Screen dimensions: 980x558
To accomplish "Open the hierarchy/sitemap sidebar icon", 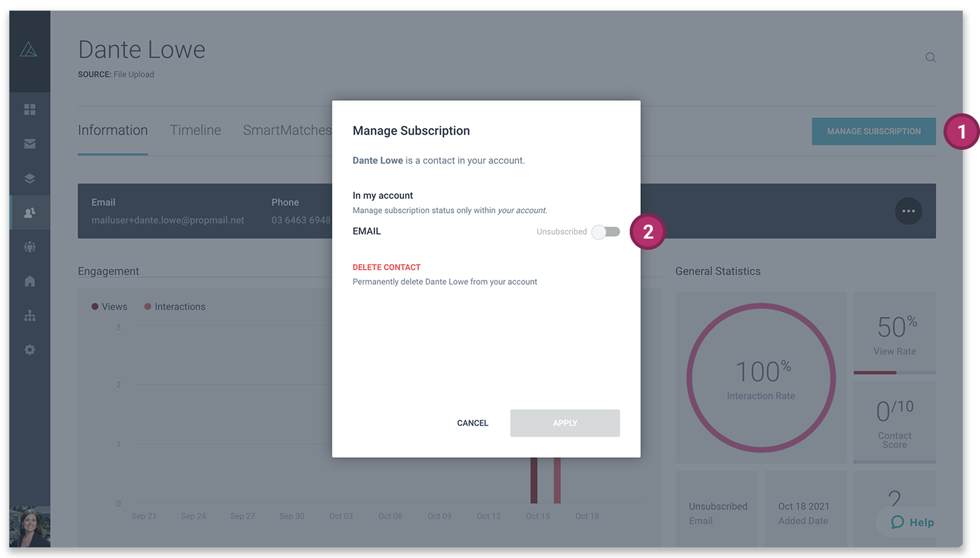I will tap(30, 315).
